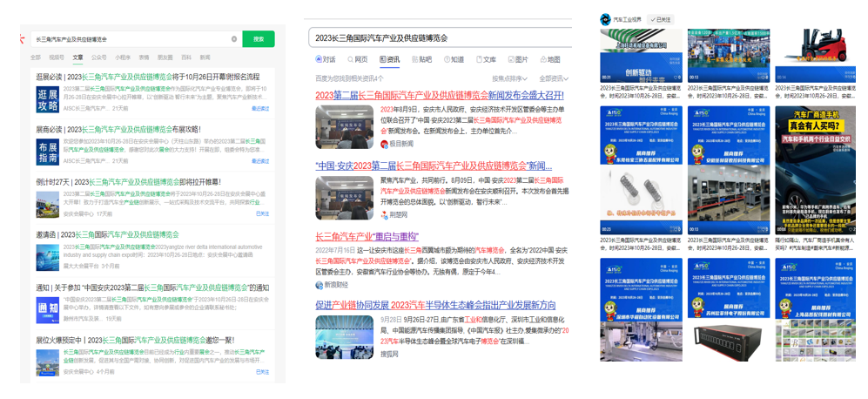Open the 贴吧 tab in Baidu
Image resolution: width=868 pixels, height=399 pixels.
421,60
